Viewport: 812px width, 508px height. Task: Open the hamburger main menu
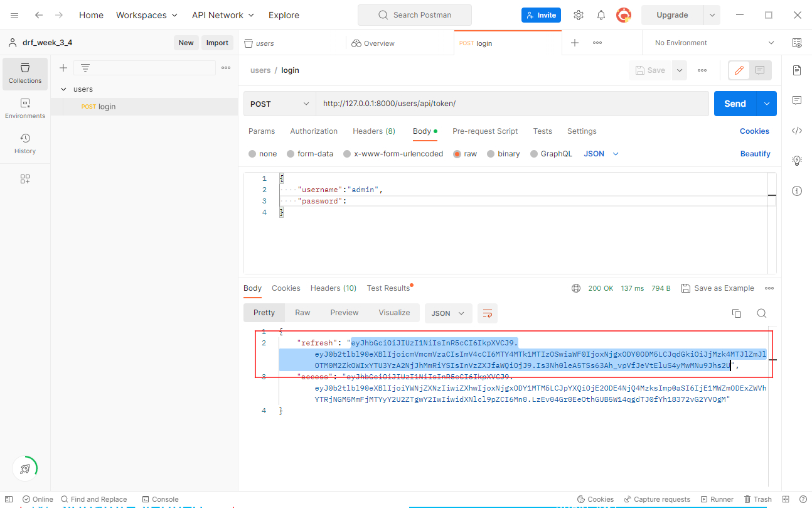pyautogui.click(x=14, y=15)
